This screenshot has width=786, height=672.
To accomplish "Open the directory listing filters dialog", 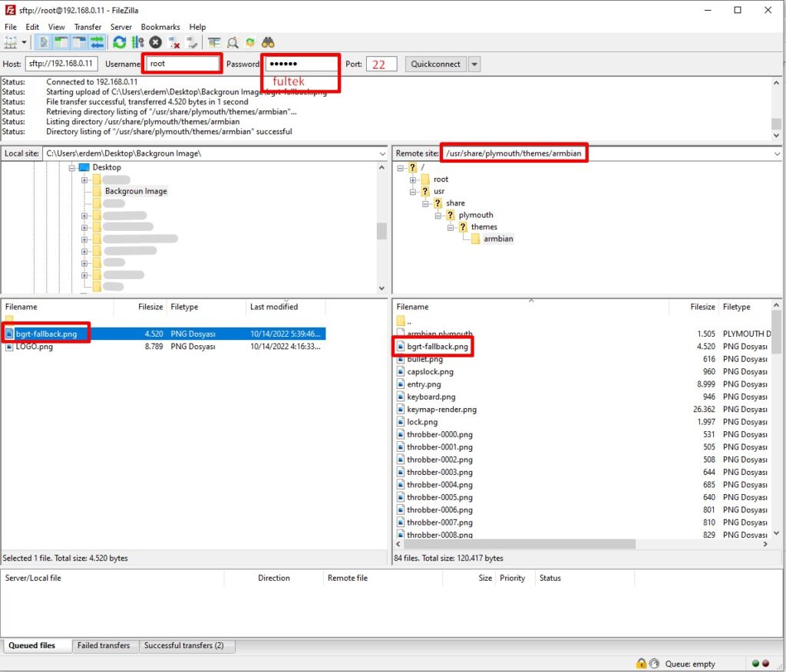I will point(214,42).
